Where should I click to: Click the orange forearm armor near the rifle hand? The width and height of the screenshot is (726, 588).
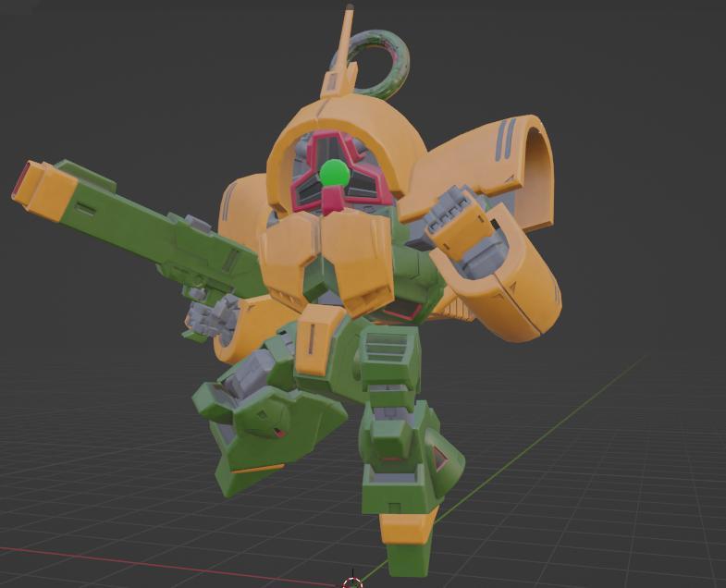click(240, 326)
